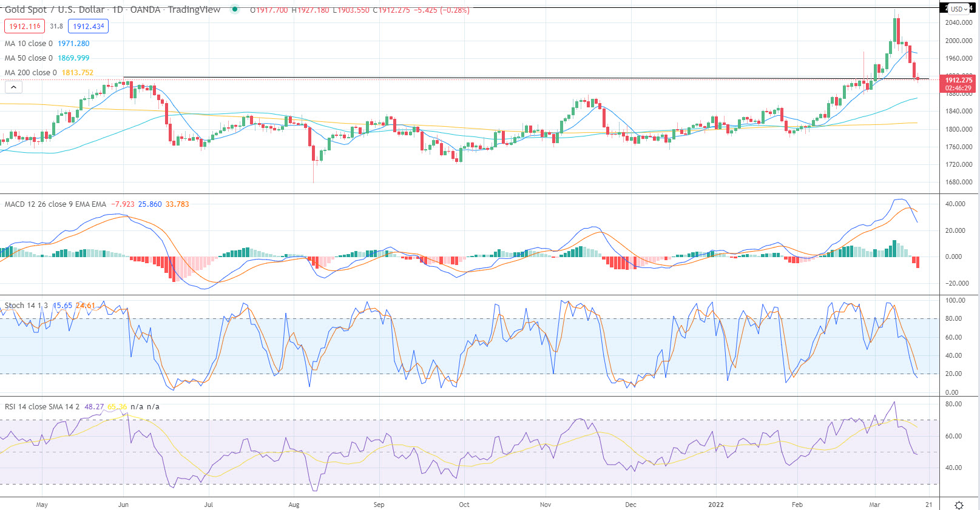Click the MA 200 value 1813.752
Viewport: 980px width, 510px height.
[78, 73]
